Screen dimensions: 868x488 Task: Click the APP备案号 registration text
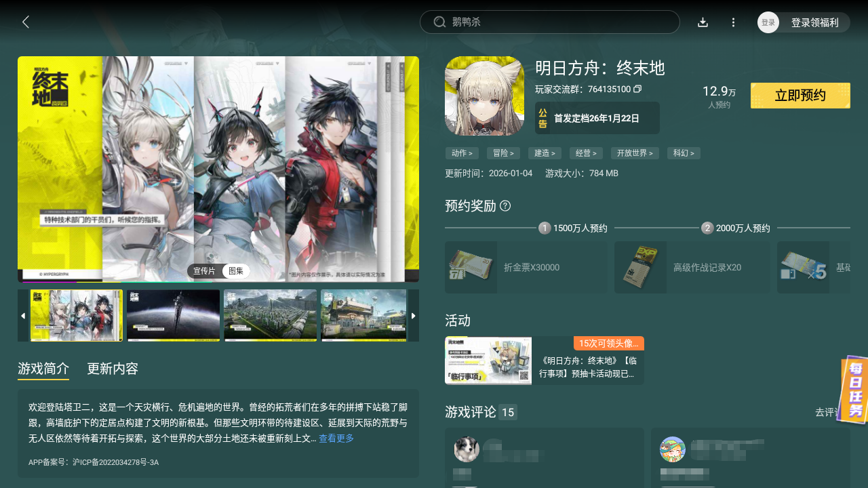94,462
